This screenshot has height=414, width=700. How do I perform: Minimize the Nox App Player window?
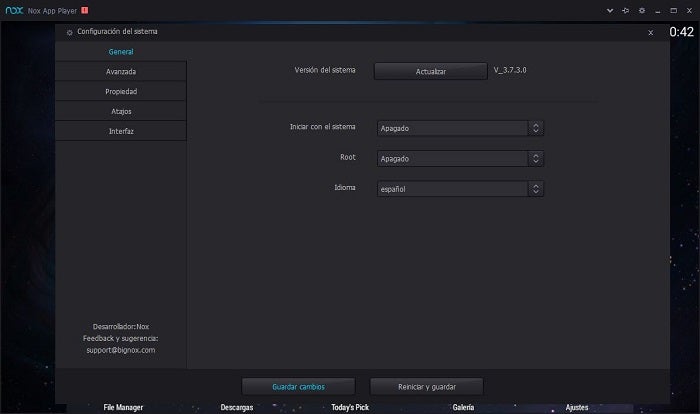point(658,11)
